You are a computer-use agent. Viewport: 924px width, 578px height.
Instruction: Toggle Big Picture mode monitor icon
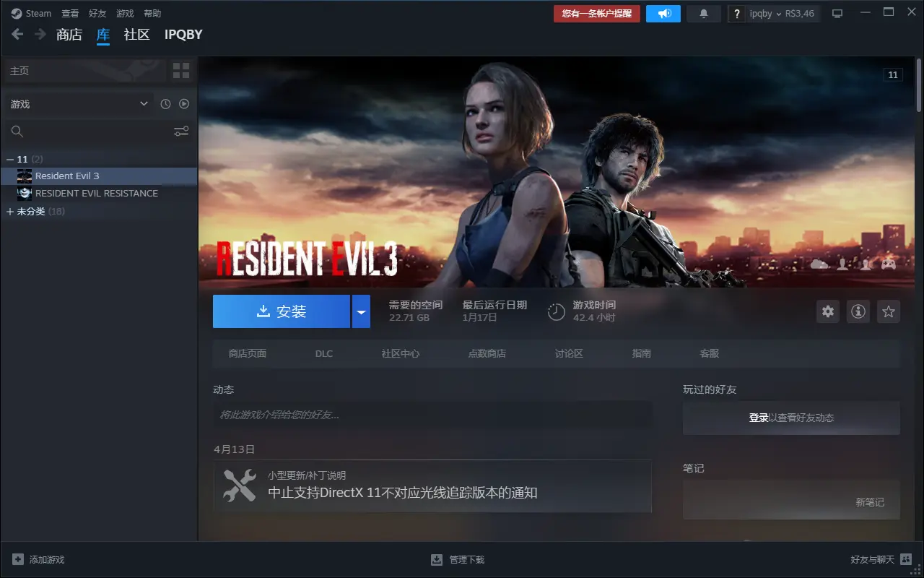[x=837, y=14]
